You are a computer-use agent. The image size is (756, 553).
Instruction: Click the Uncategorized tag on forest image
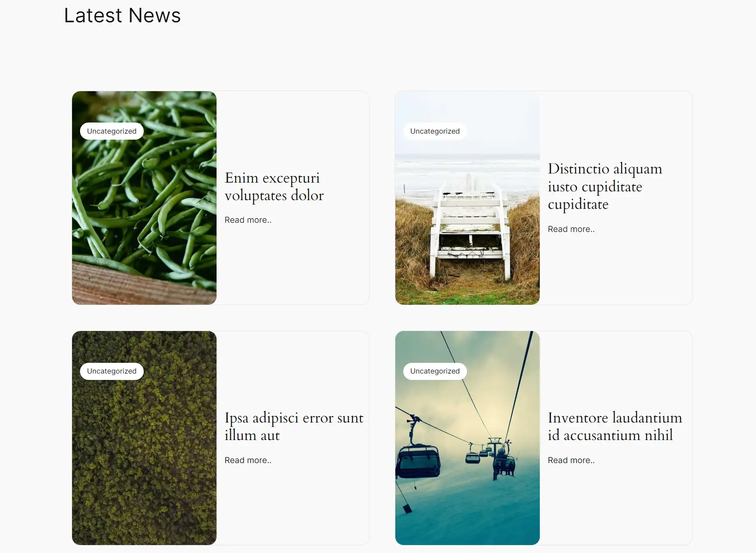pyautogui.click(x=112, y=371)
